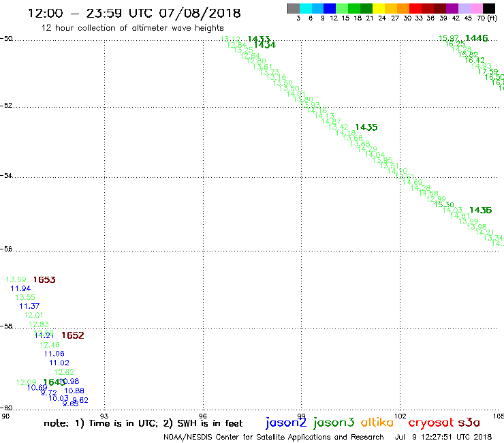The height and width of the screenshot is (443, 504).
Task: Click the 12.83 wave height value
Action: tap(39, 324)
